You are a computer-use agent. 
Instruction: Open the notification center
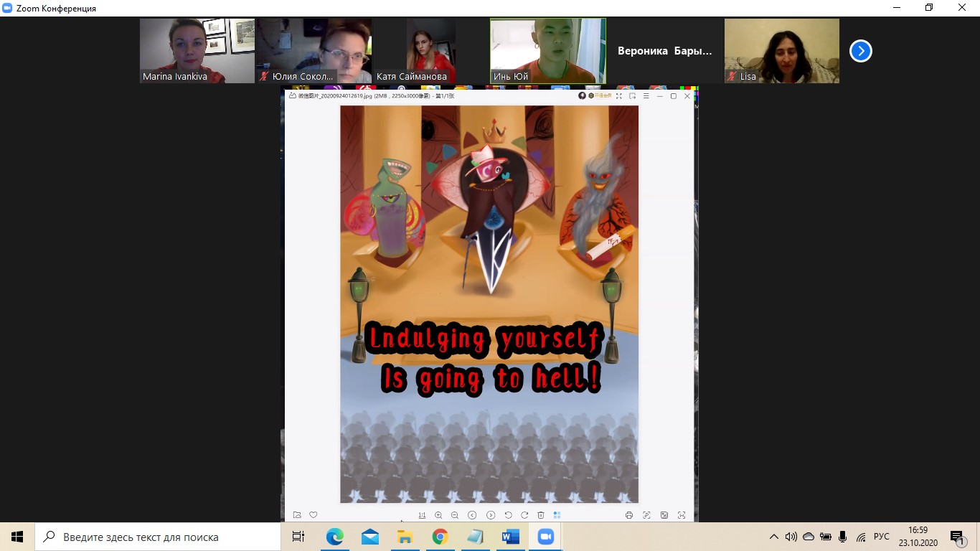[957, 537]
